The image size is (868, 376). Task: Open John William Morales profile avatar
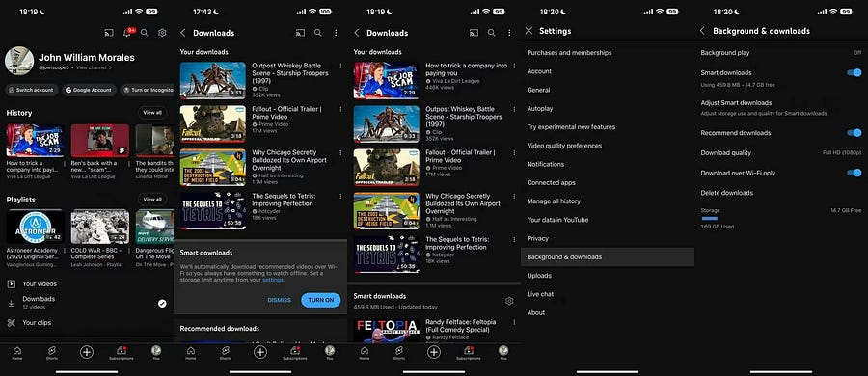(19, 61)
